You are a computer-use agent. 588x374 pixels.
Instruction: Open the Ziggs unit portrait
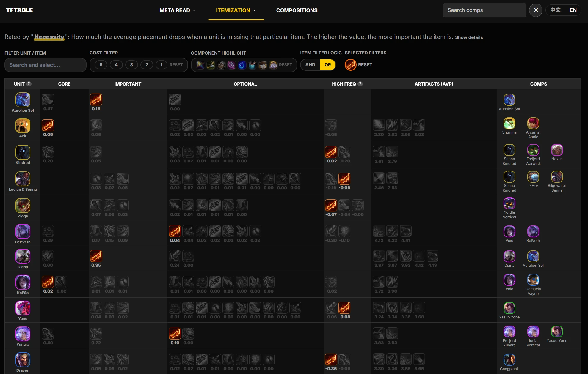tap(23, 206)
